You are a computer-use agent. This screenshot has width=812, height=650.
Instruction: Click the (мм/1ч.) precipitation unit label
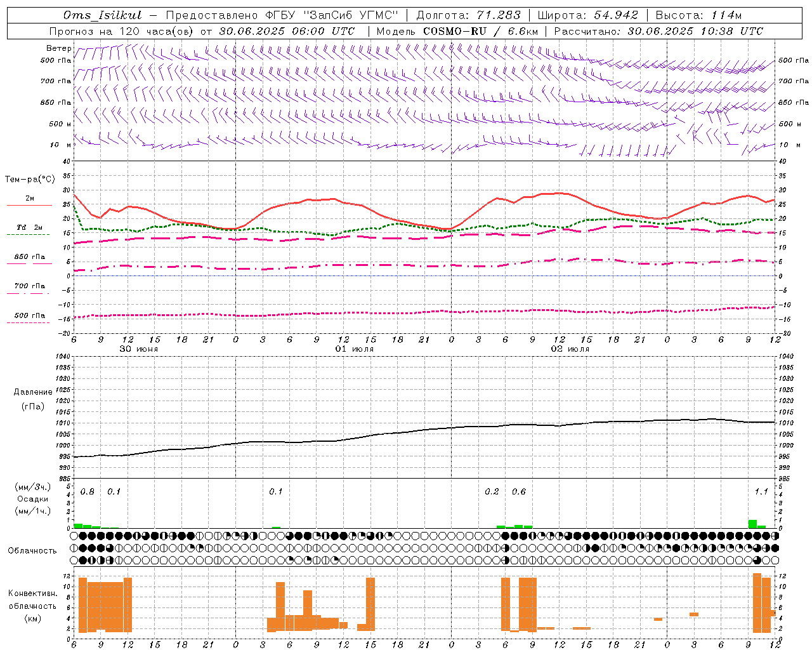click(x=33, y=511)
